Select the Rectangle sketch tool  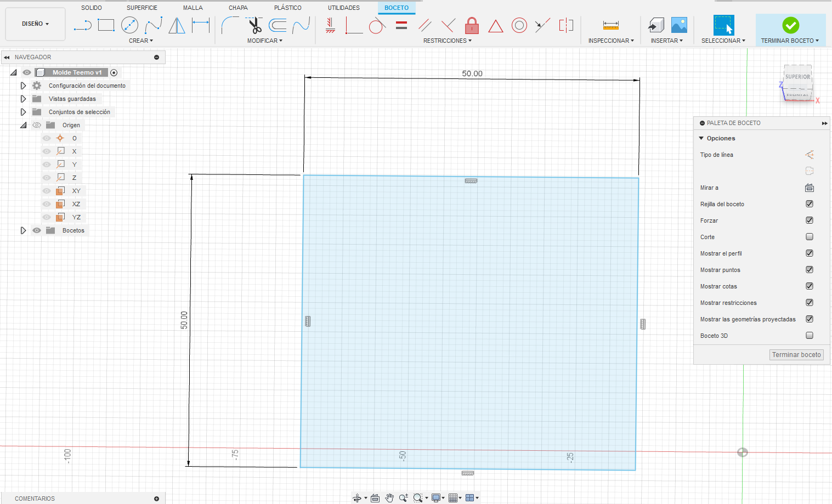click(x=106, y=25)
